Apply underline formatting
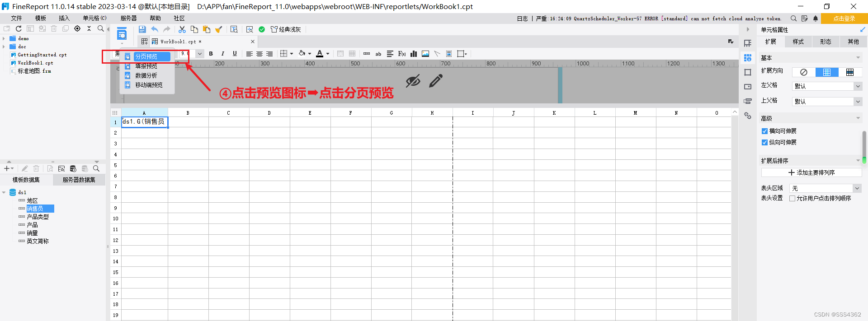 [235, 54]
